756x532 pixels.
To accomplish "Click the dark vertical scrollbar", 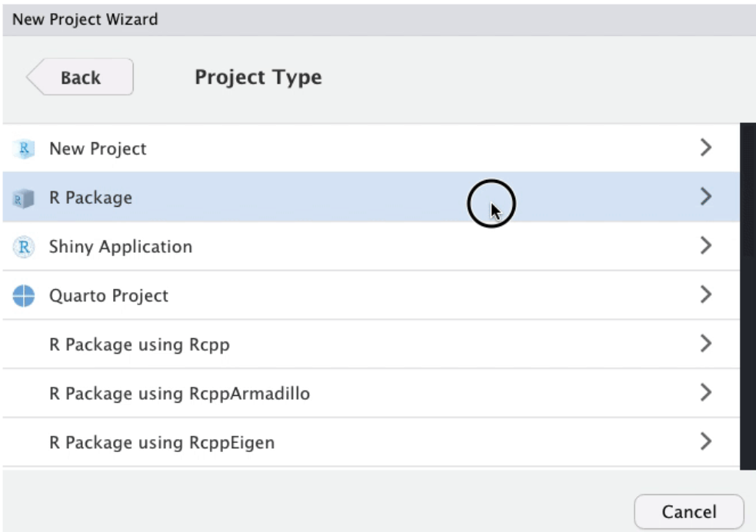I will (x=748, y=296).
